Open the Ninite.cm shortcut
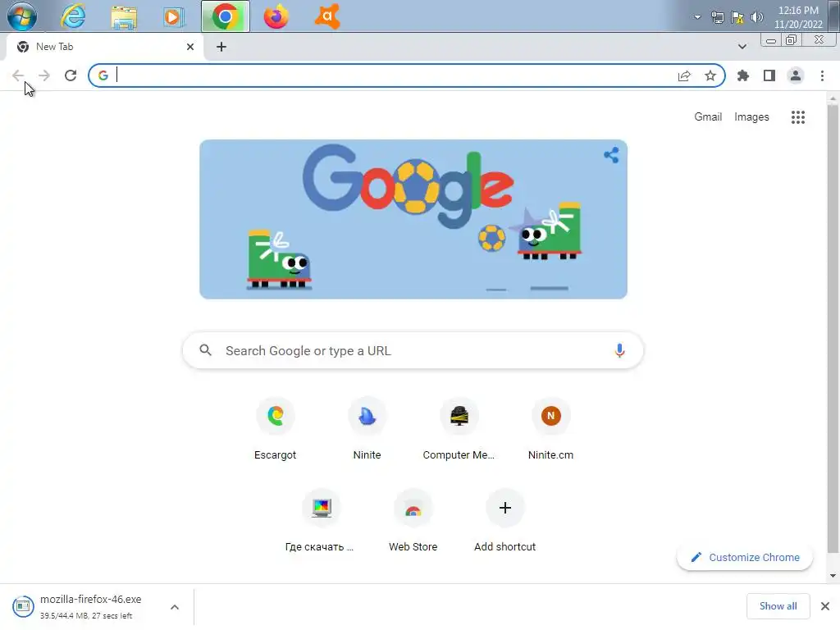Viewport: 840px width, 630px height. pyautogui.click(x=550, y=428)
